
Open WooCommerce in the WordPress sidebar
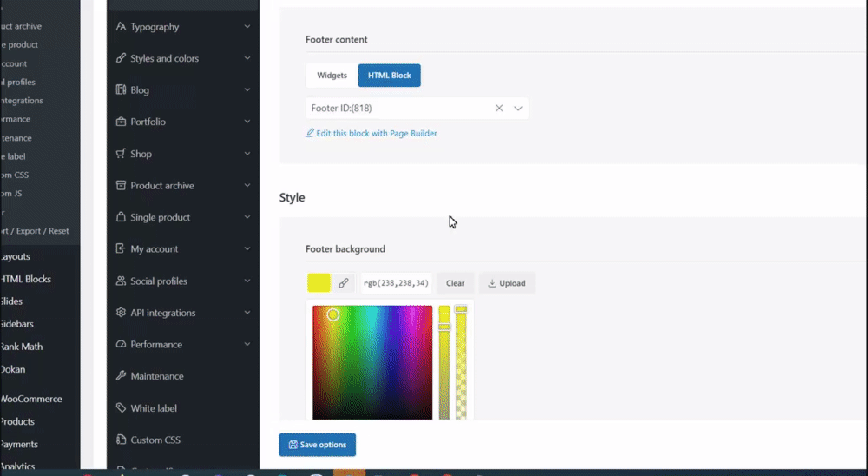tap(31, 399)
